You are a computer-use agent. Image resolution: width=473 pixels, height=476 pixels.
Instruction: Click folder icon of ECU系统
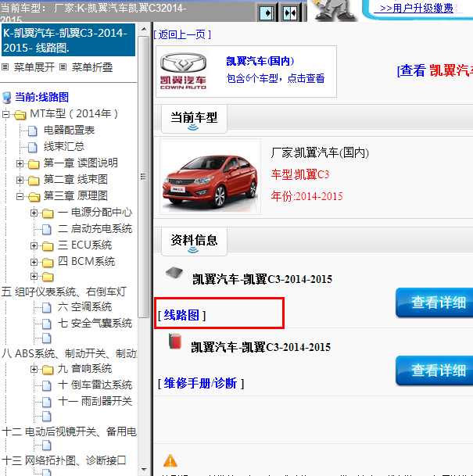[x=48, y=246]
